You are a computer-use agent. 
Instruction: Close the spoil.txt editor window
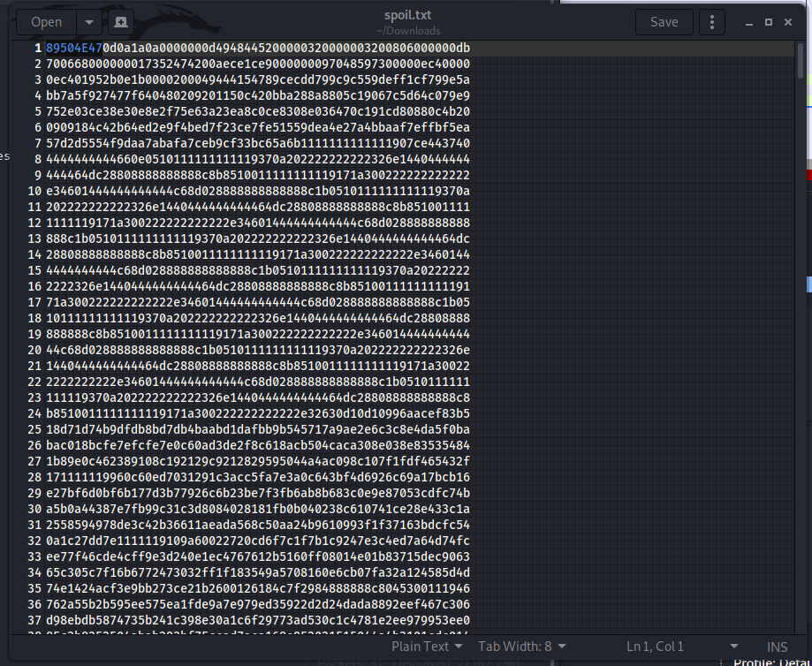(788, 22)
